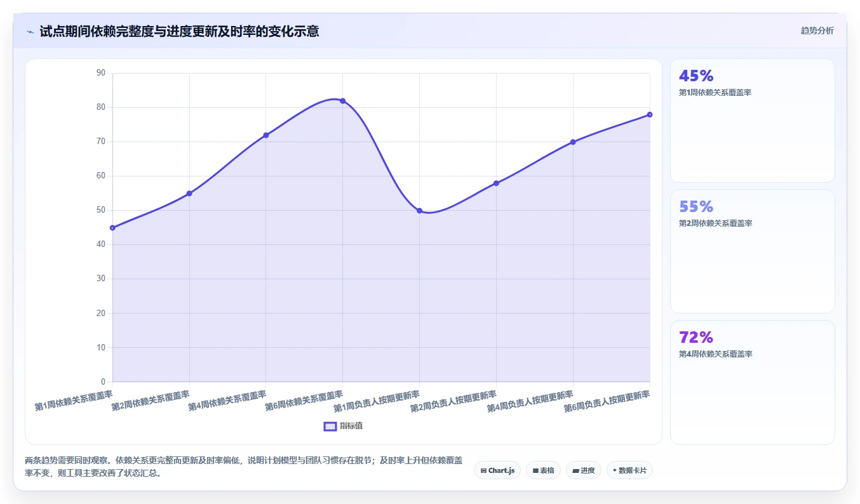Click the 72% value text
This screenshot has height=504, width=860.
(x=696, y=338)
